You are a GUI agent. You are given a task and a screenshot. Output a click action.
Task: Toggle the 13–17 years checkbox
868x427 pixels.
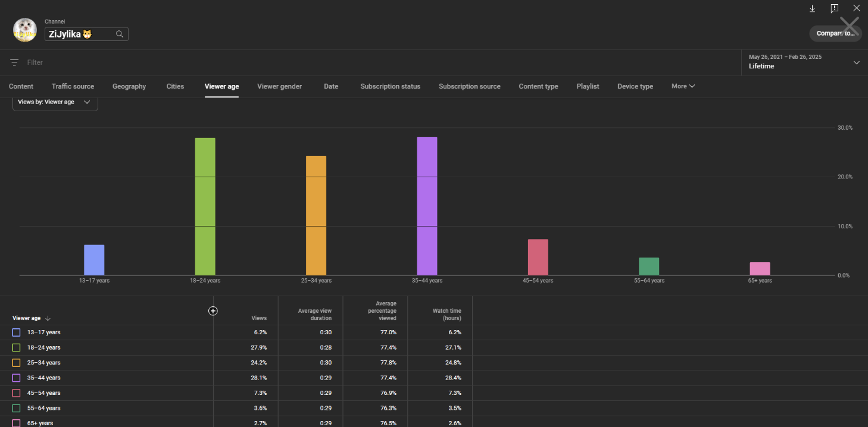click(16, 332)
